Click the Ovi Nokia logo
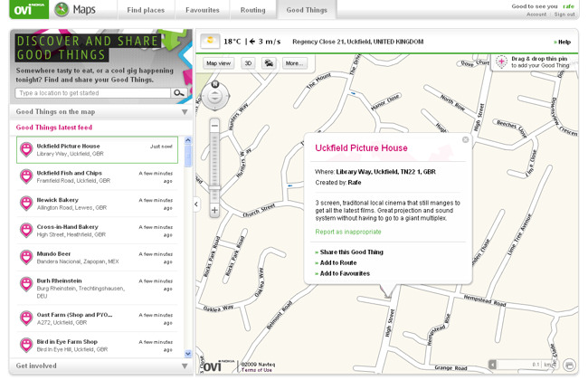Image resolution: width=588 pixels, height=380 pixels. (x=29, y=9)
